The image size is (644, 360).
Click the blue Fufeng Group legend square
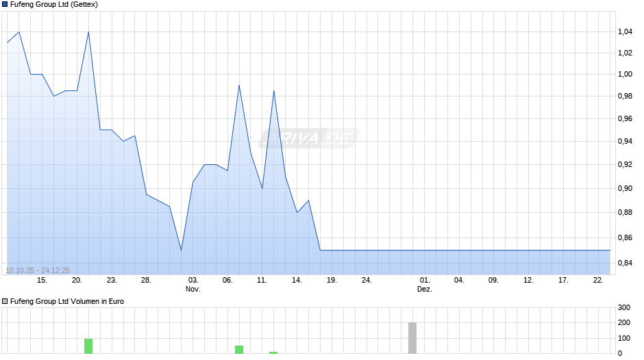5,5
